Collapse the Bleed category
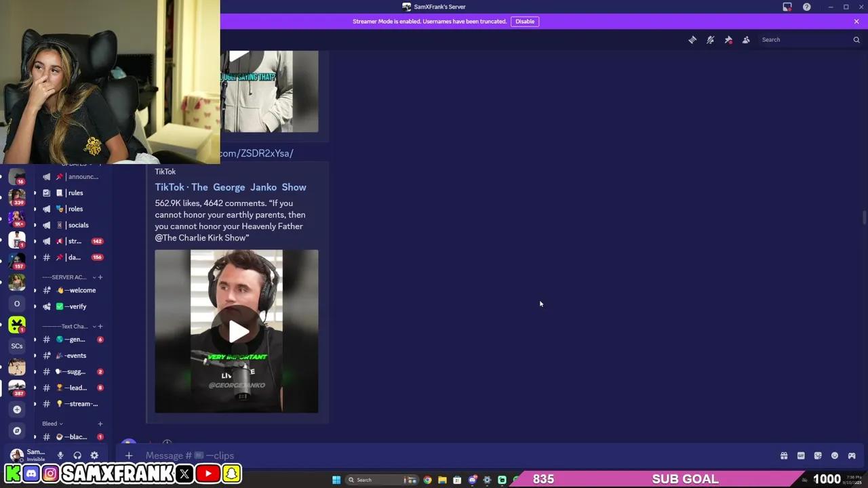Viewport: 868px width, 488px height. click(x=52, y=424)
